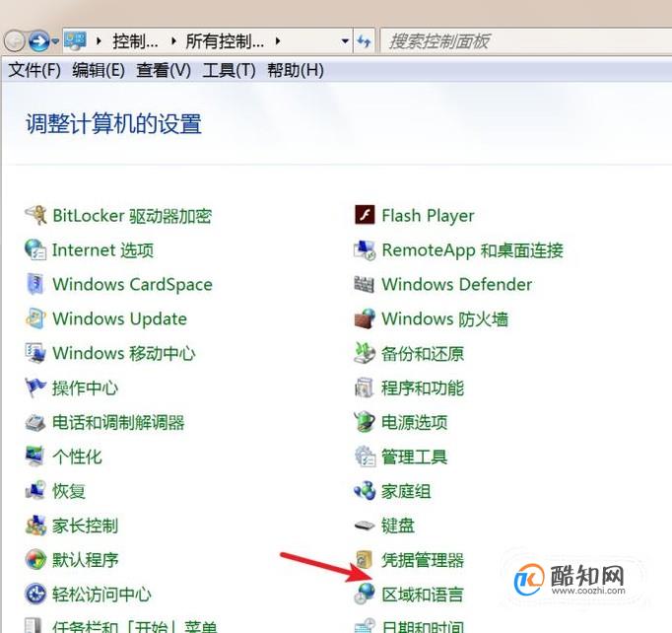672x633 pixels.
Task: Click the Windows 防火墙 icon
Action: [x=365, y=319]
